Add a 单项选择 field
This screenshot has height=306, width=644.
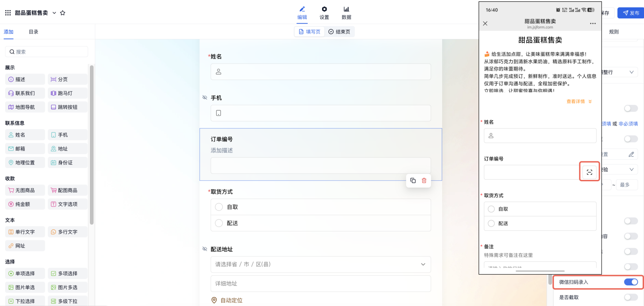tap(25, 273)
